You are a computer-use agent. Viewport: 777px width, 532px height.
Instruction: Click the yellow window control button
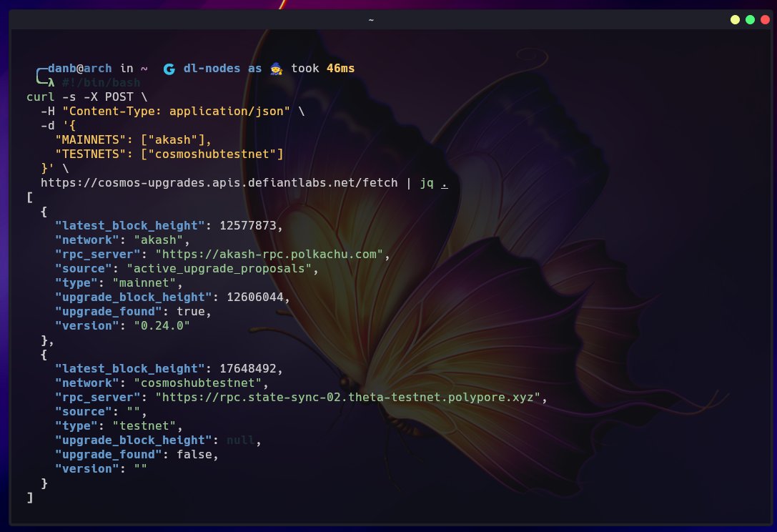(x=735, y=20)
